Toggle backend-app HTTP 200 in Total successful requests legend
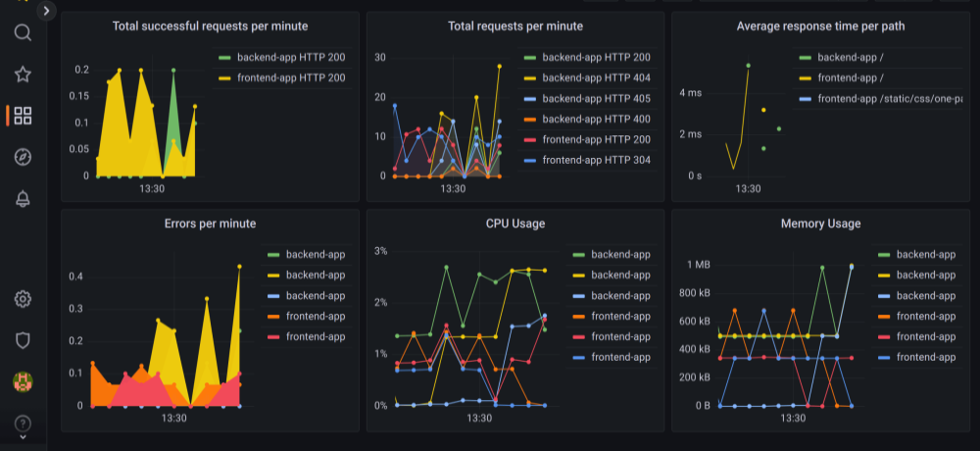980x451 pixels. [291, 58]
